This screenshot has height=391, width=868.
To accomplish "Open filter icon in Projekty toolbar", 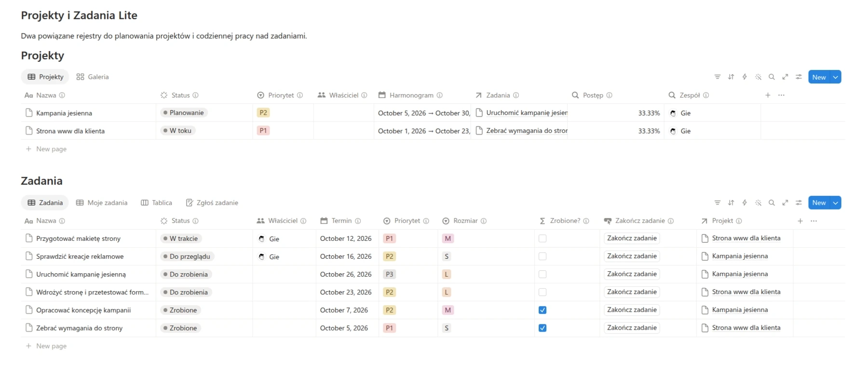I will 718,77.
